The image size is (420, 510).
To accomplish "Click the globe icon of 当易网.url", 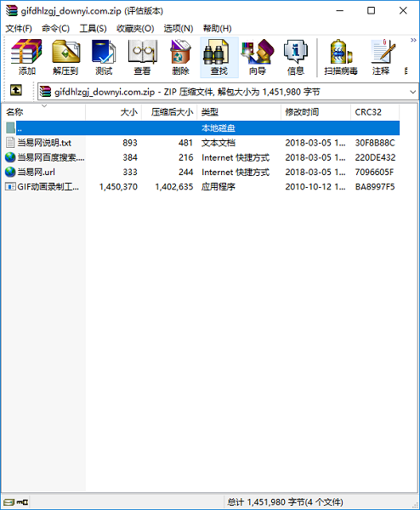I will tap(10, 172).
